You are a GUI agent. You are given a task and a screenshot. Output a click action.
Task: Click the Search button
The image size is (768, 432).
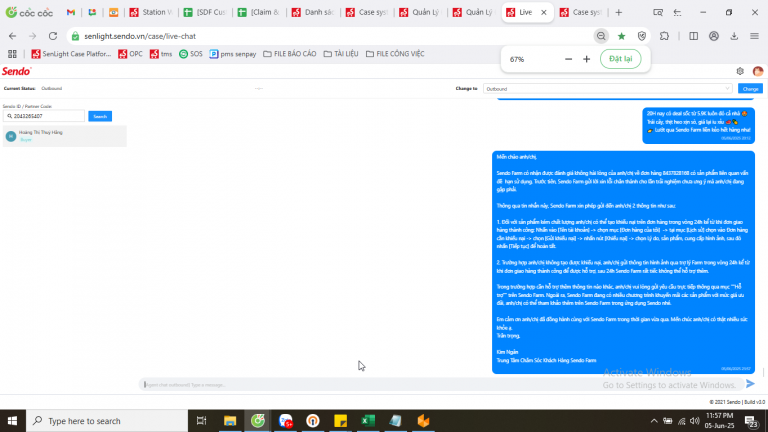(100, 116)
